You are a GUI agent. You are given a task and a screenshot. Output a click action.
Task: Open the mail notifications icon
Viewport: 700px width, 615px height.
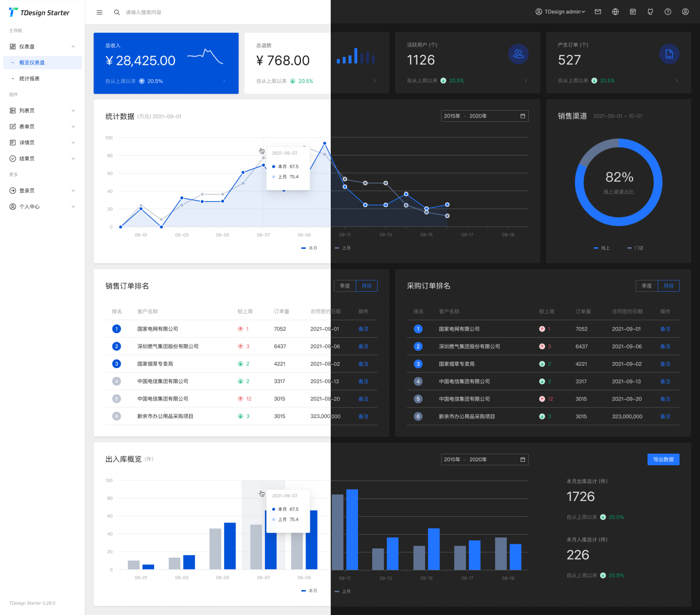pyautogui.click(x=598, y=12)
